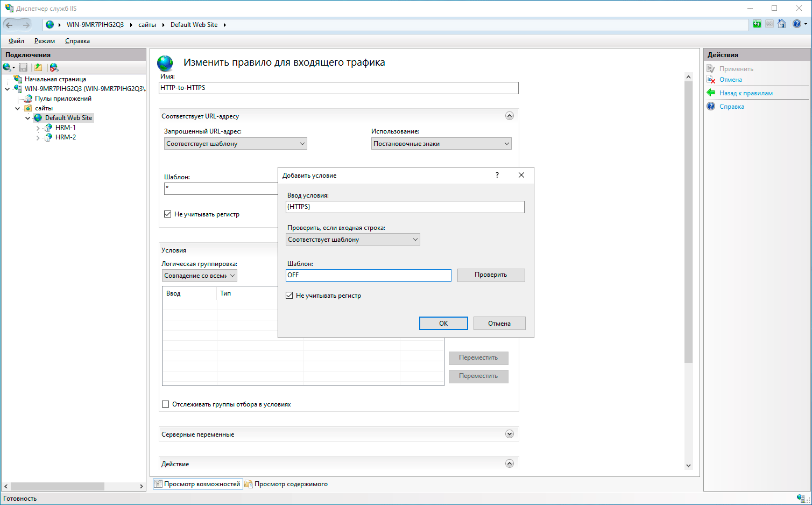Click the green refresh page icon
This screenshot has width=812, height=505.
coord(757,24)
